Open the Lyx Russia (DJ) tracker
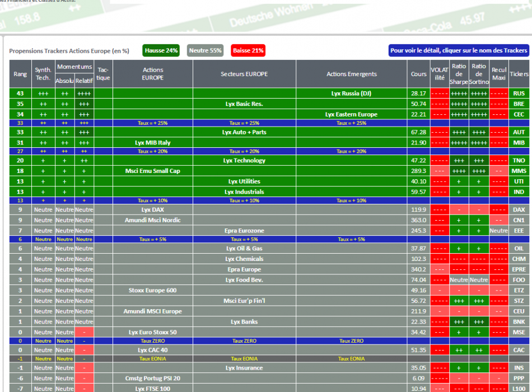Viewport: 532px width, 392px height. (x=351, y=94)
